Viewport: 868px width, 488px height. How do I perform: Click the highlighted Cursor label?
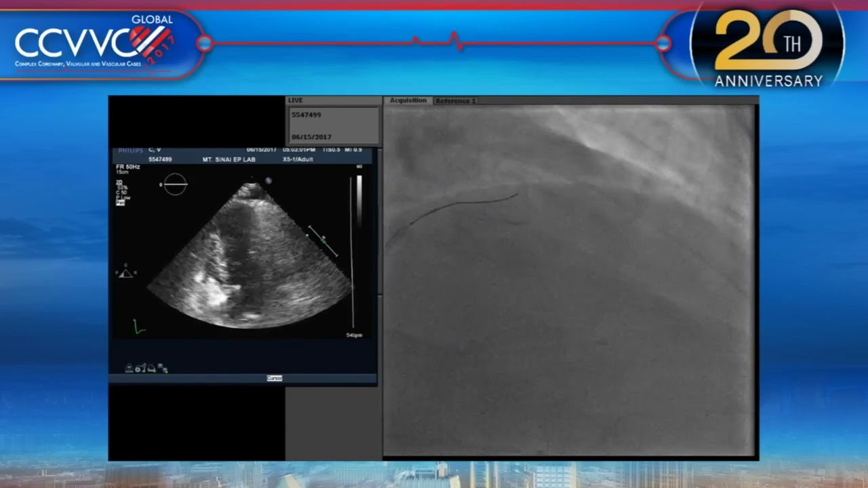click(x=274, y=378)
